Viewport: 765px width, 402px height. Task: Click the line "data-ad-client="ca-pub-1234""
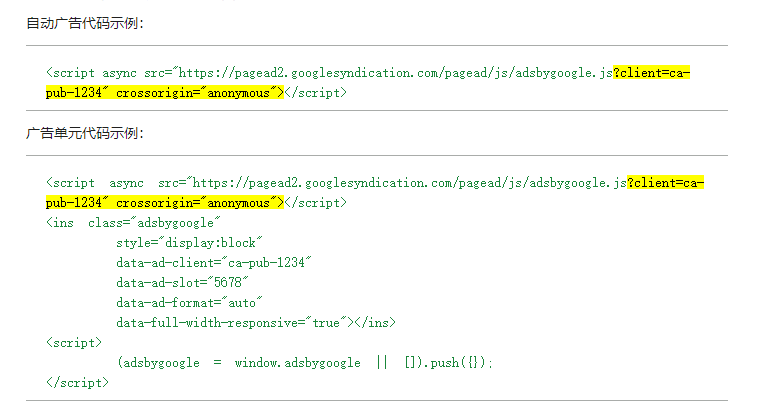pos(214,262)
